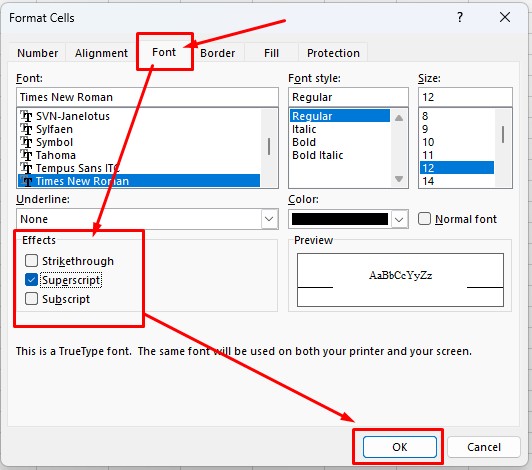
Task: Click the Cancel button
Action: coord(484,447)
